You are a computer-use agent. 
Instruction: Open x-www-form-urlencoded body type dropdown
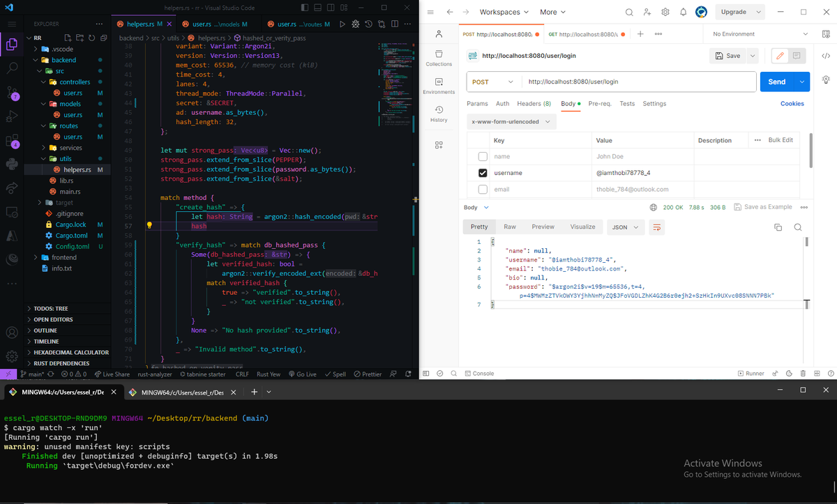512,122
